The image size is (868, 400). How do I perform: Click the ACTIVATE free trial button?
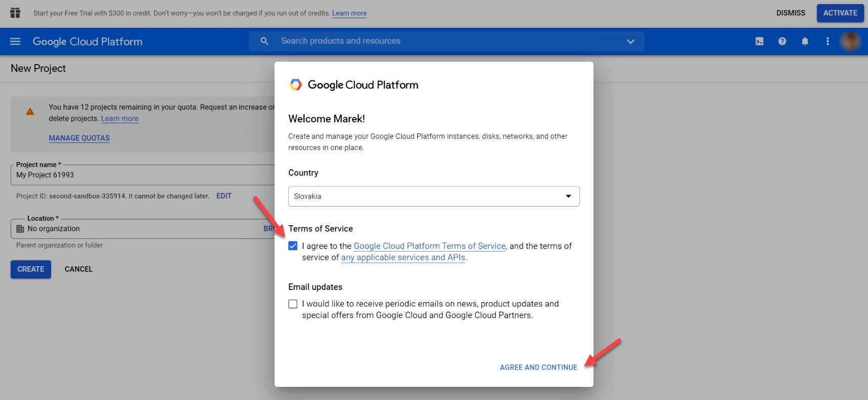(840, 13)
